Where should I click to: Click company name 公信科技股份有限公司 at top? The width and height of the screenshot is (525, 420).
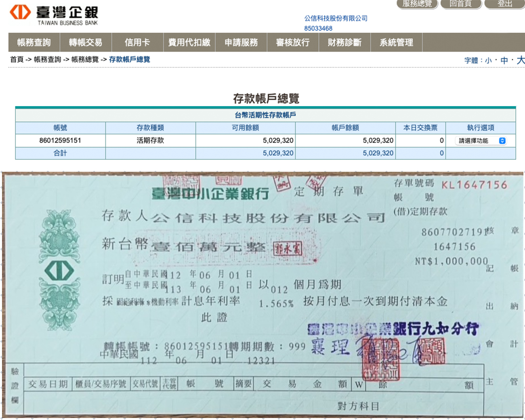[x=336, y=18]
